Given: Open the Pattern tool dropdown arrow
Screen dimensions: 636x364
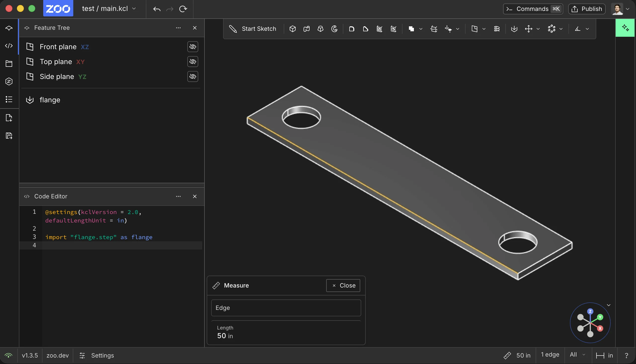Looking at the screenshot, I should (561, 29).
